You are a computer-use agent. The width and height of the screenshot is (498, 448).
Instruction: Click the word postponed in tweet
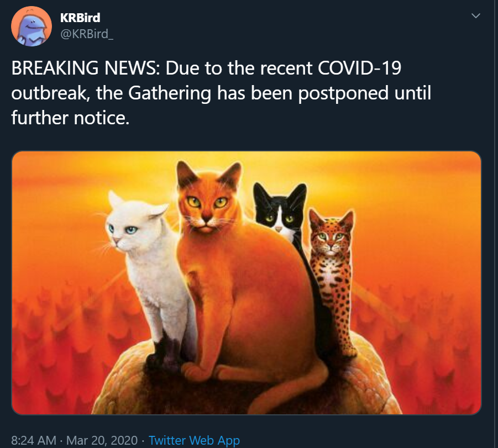(343, 93)
